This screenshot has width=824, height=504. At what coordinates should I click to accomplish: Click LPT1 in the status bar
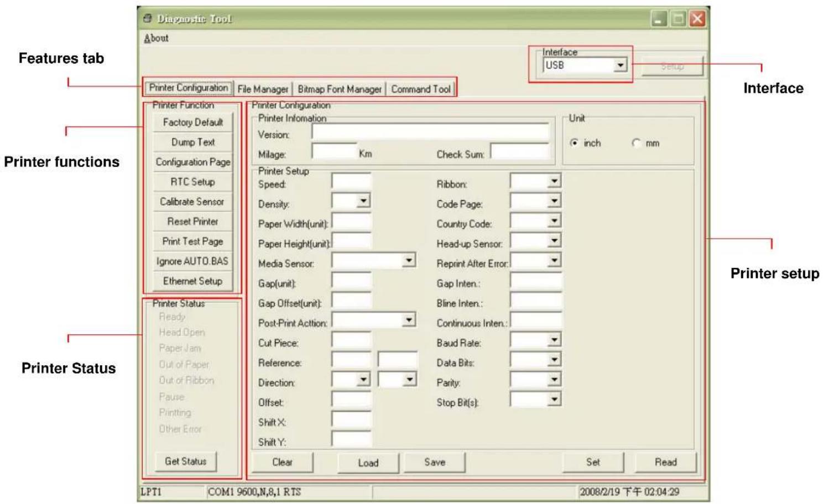click(151, 492)
